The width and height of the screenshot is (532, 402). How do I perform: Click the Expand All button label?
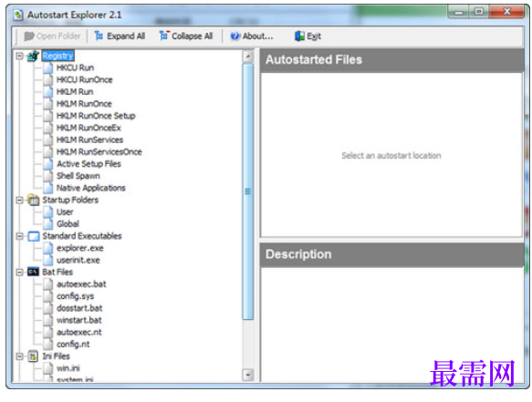(x=126, y=36)
